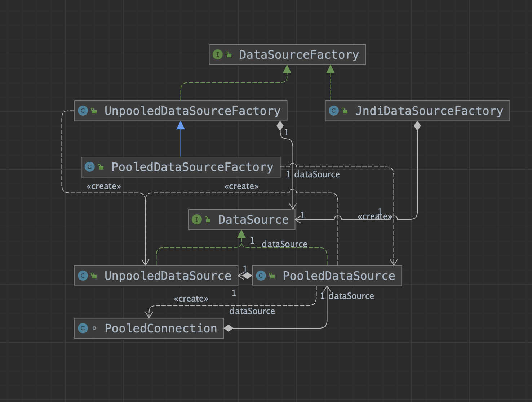Click public visibility lock icon on DataSourceFactory
Screen dimensions: 532x402
tap(229, 55)
